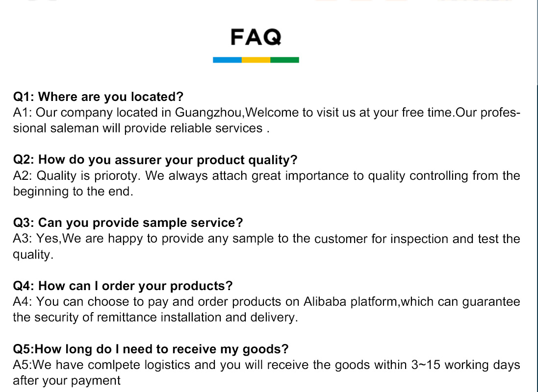Select question Q3 'Can you provide sample service?'
Screen dimensions: 538x392
[x=128, y=223]
